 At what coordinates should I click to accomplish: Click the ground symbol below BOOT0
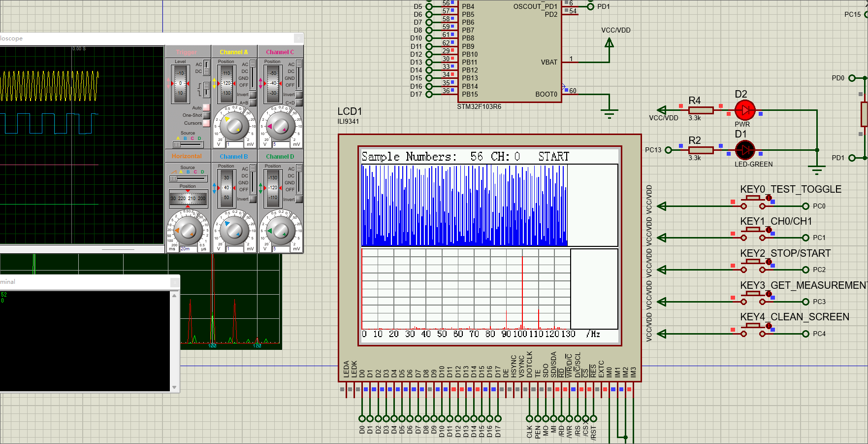coord(609,114)
